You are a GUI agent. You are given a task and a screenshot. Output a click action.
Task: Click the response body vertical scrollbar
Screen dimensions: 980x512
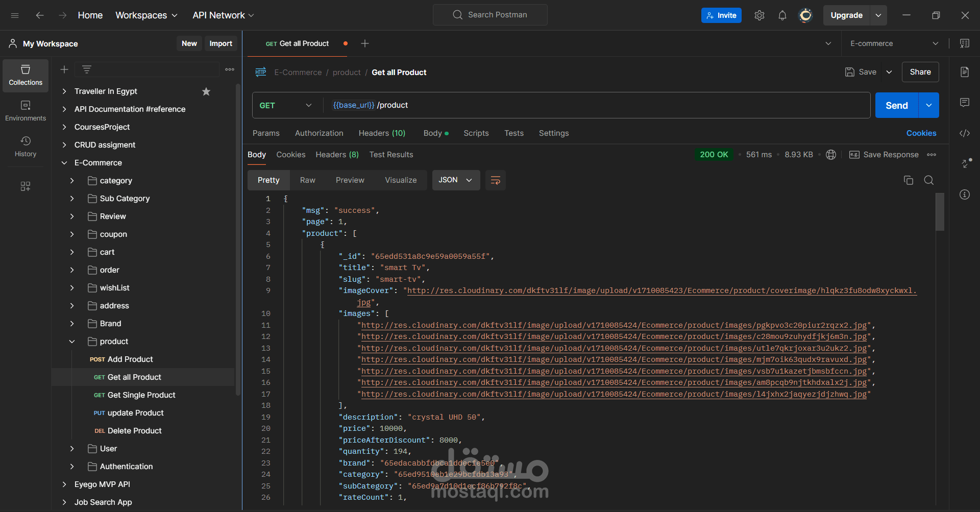pos(940,212)
